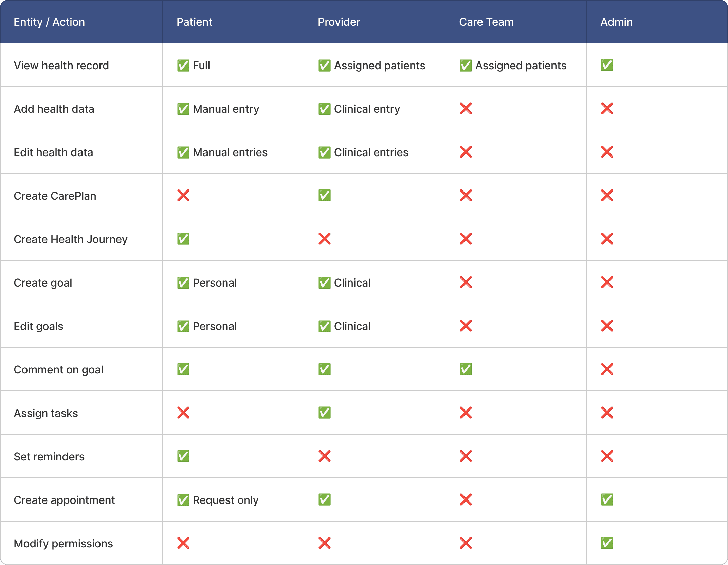Click the red X for Patient Create CarePlan

point(183,195)
